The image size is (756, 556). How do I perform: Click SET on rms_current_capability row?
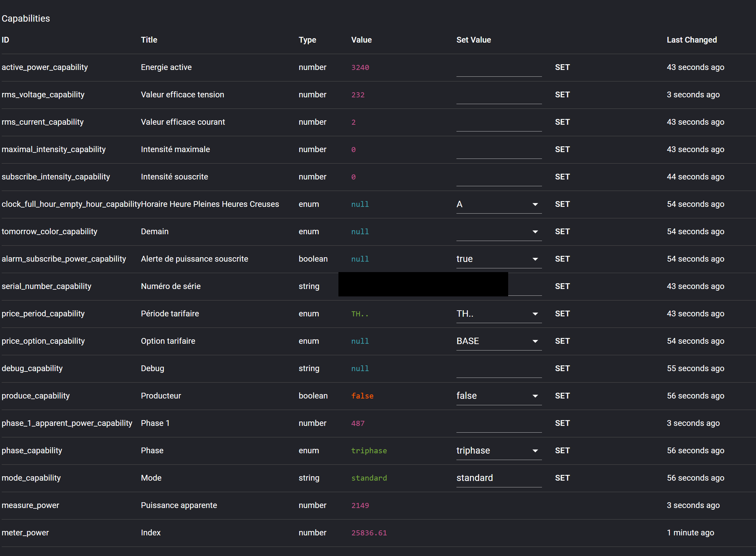(x=562, y=122)
